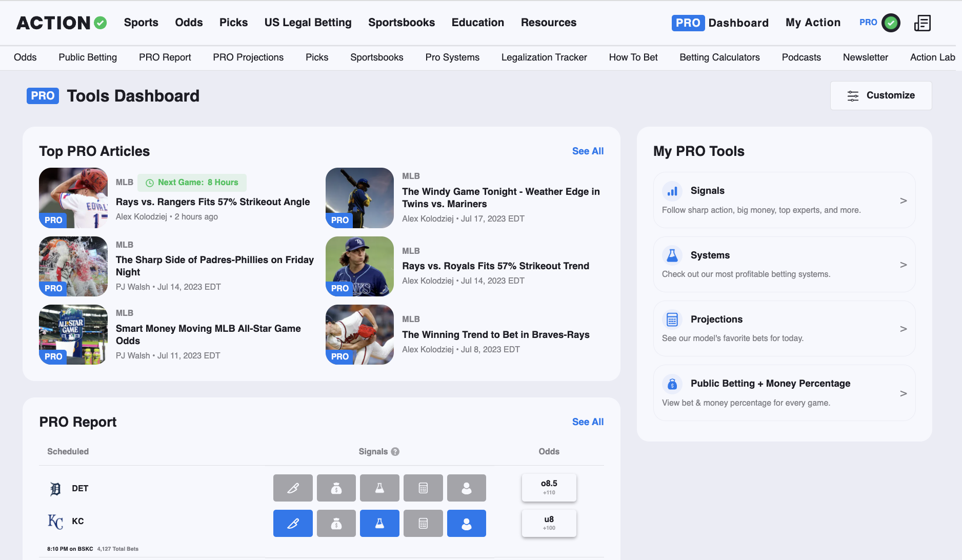Open the Odds menu in top navigation
Image resolution: width=962 pixels, height=560 pixels.
(189, 23)
